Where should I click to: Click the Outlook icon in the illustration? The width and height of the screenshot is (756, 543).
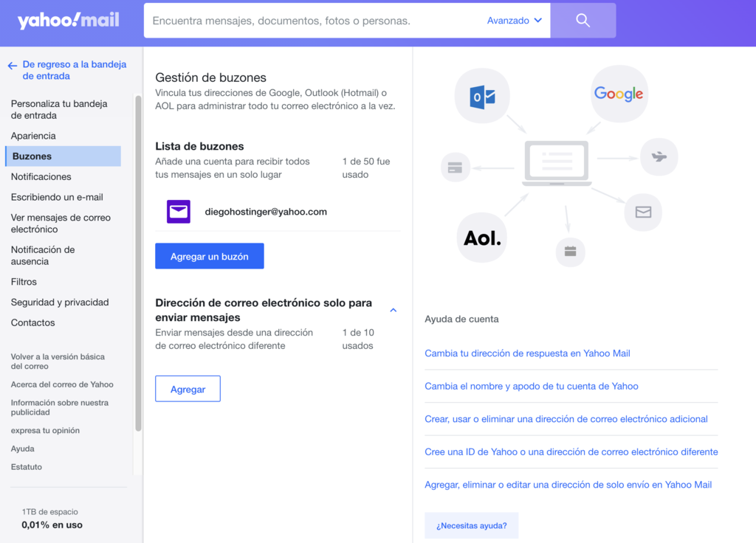(x=481, y=95)
